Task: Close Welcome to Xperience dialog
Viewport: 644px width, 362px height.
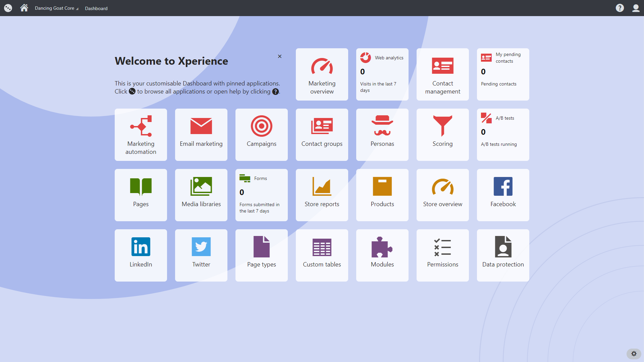Action: point(279,57)
